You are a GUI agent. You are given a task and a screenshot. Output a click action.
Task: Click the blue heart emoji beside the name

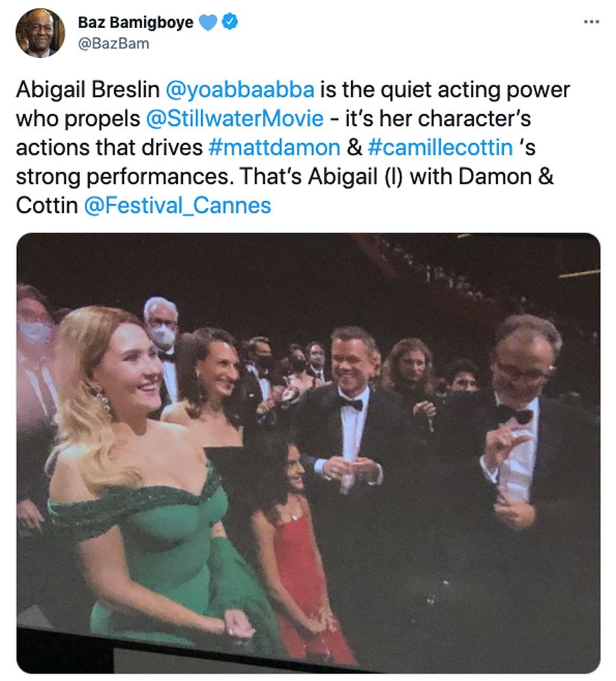208,22
